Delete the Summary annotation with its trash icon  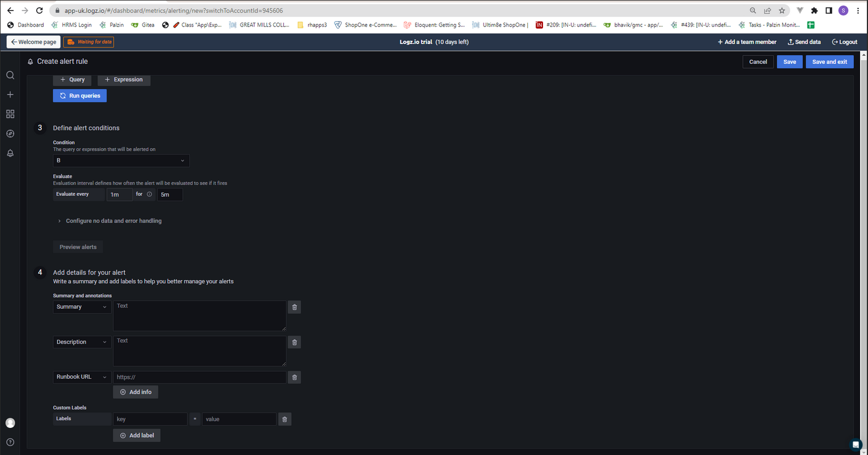[x=294, y=307]
